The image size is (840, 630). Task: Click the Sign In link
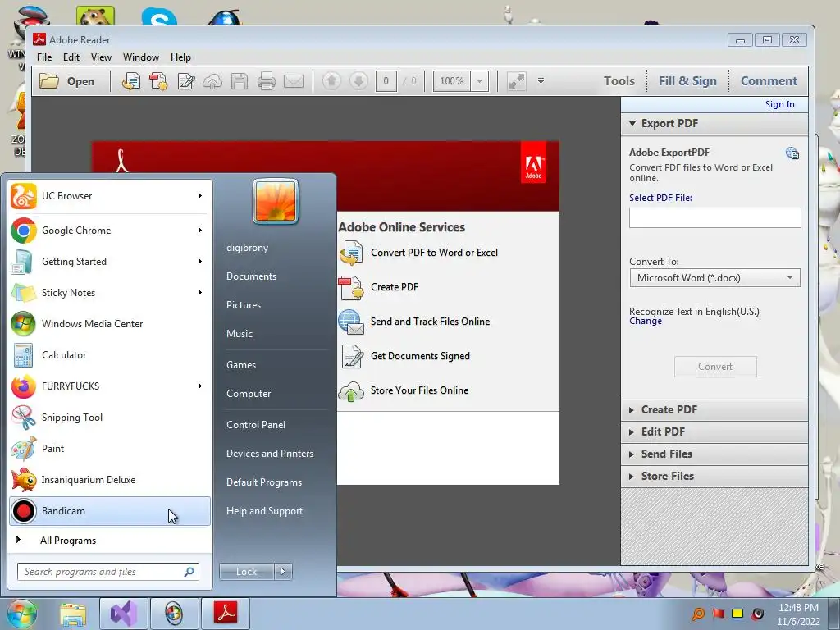point(779,104)
